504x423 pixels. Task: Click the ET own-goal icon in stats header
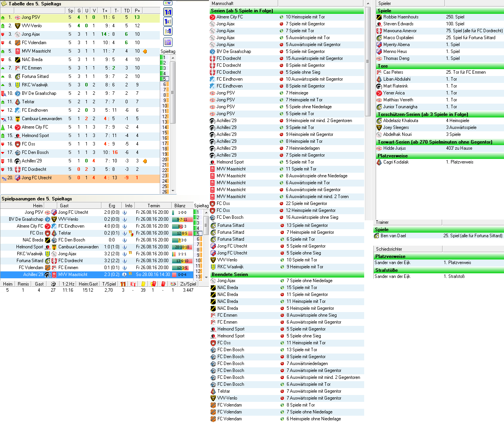pyautogui.click(x=133, y=284)
